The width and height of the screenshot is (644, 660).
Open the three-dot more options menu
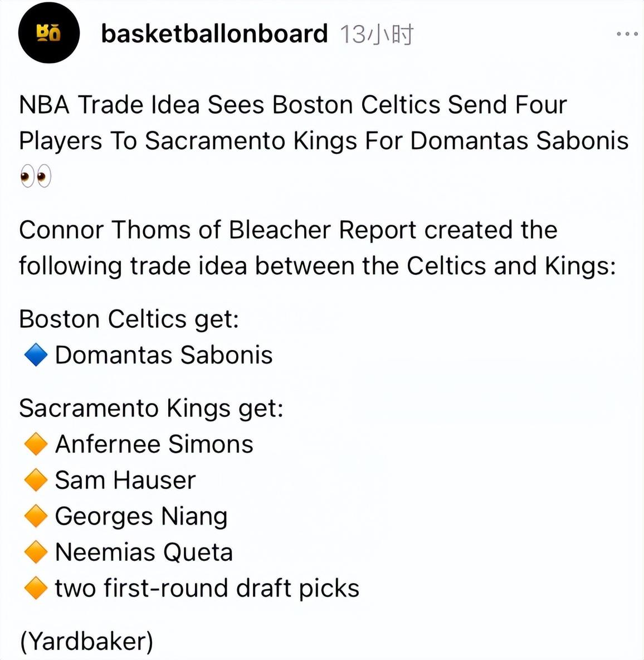[627, 34]
